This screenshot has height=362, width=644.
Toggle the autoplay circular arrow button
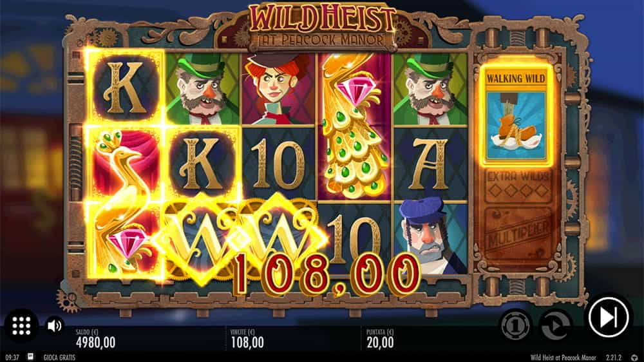click(x=555, y=326)
